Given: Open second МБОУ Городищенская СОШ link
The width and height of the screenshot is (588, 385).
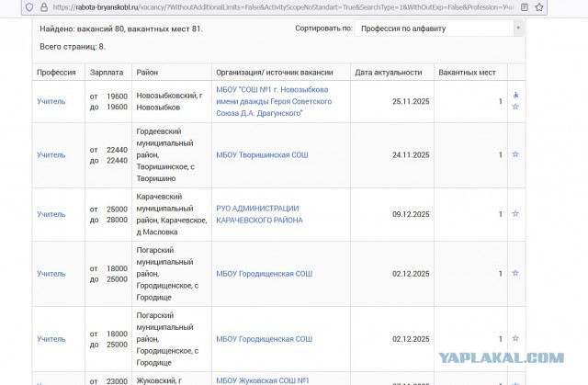Looking at the screenshot, I should tap(264, 339).
